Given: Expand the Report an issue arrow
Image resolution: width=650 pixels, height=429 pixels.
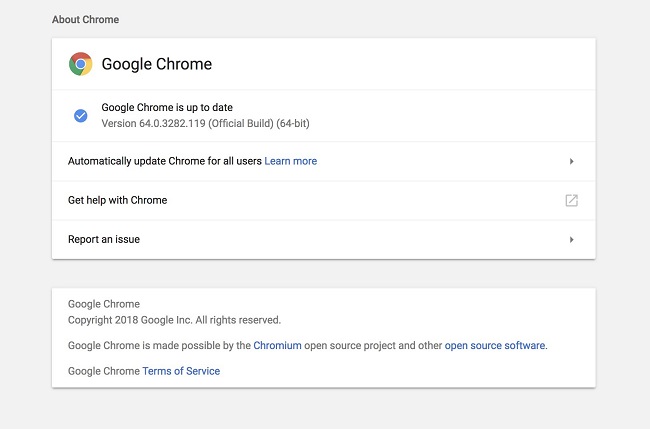Looking at the screenshot, I should coord(571,240).
